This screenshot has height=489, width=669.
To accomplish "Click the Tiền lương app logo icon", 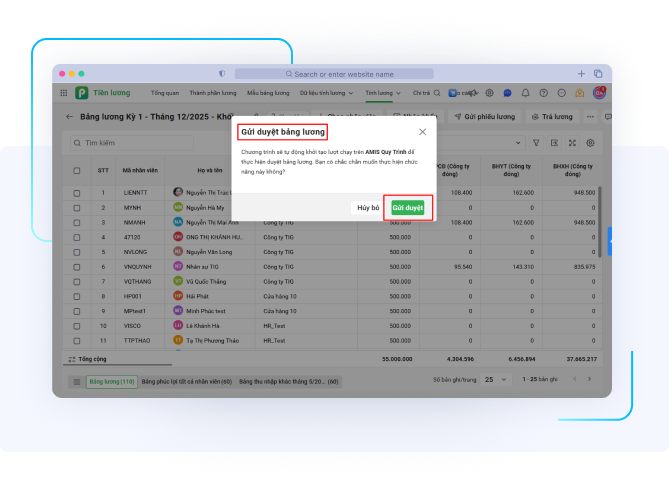I will [x=81, y=92].
